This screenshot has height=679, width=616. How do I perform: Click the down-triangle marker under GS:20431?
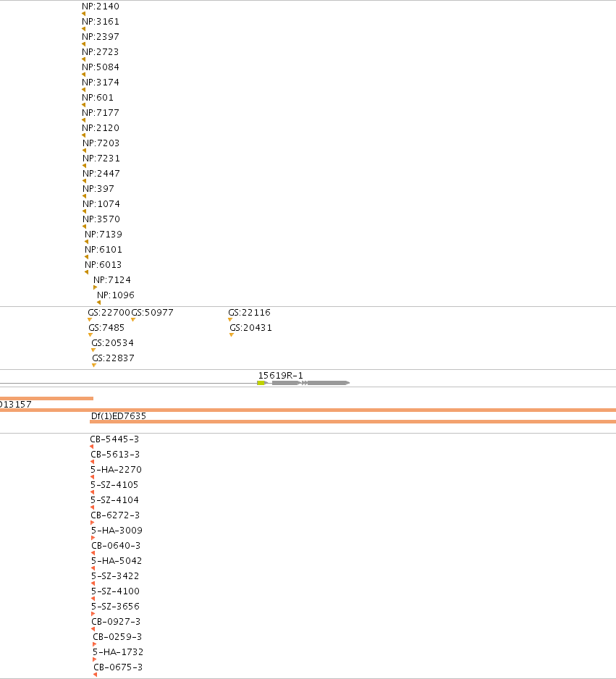[x=232, y=334]
